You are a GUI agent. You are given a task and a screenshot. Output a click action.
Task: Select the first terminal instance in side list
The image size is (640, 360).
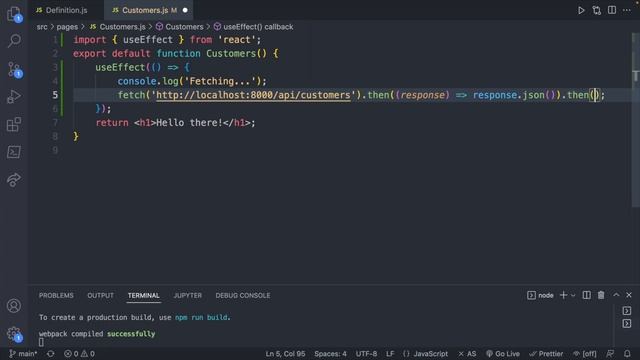[x=627, y=311]
